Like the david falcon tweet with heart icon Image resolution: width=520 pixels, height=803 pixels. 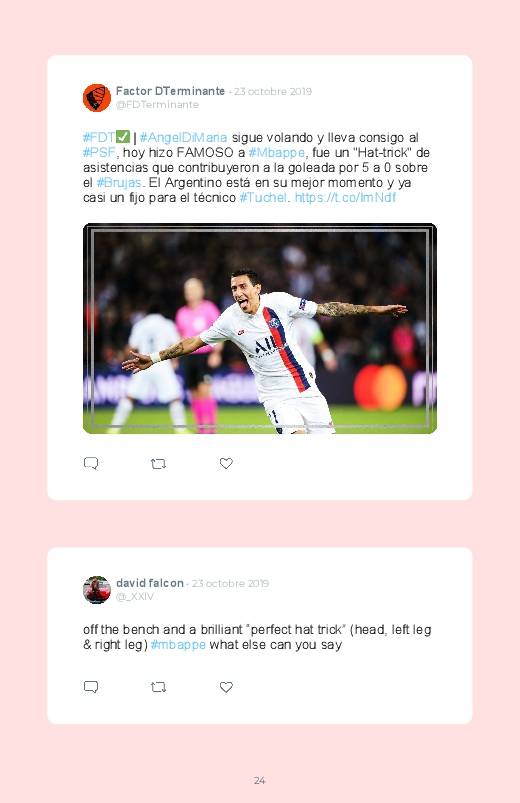(x=226, y=687)
